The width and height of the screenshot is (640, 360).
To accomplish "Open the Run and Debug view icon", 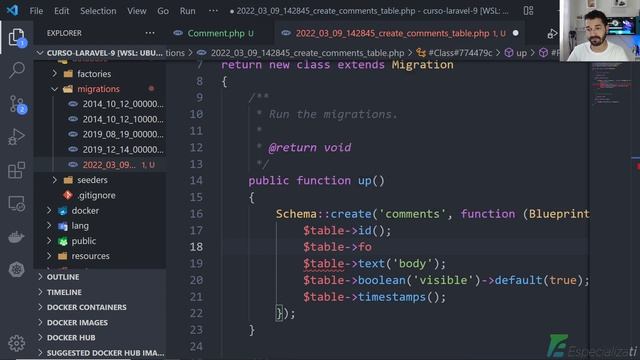I will pos(16,137).
